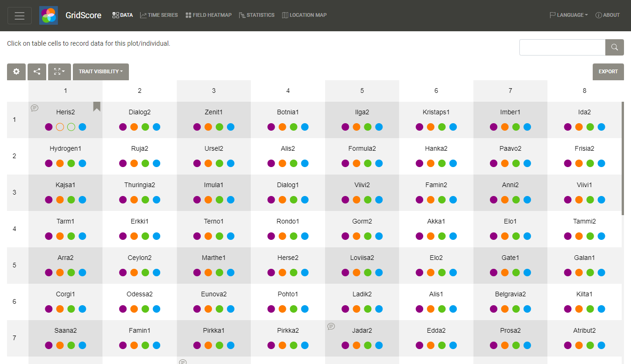Switch to the Time Series tab
The height and width of the screenshot is (364, 631).
(x=159, y=15)
